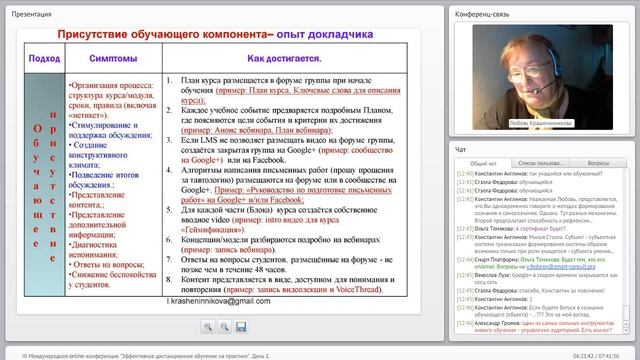Click the symptom 'Создание конструктивного климата'
640x360 pixels.
(x=98, y=155)
